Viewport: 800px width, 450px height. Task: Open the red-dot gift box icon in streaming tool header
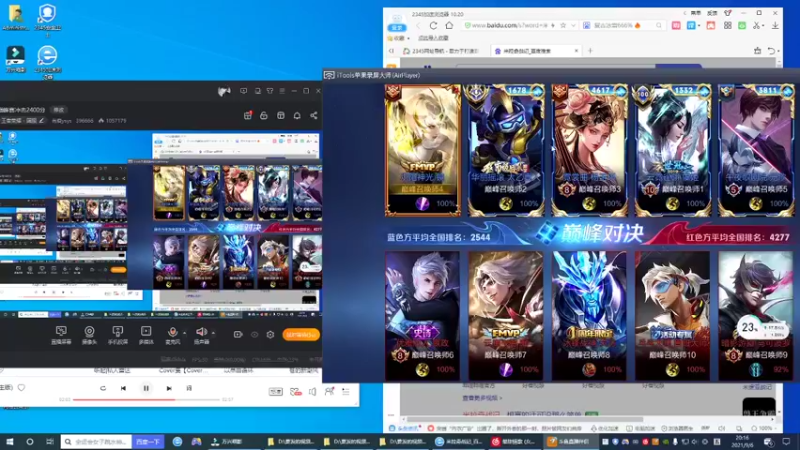[x=248, y=116]
